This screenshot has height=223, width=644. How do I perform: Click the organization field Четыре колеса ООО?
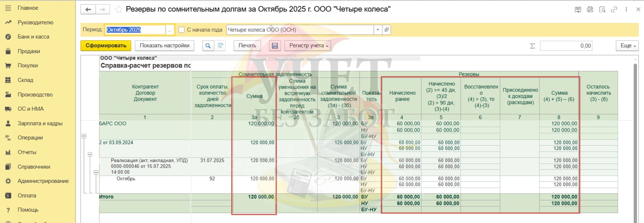pos(300,30)
